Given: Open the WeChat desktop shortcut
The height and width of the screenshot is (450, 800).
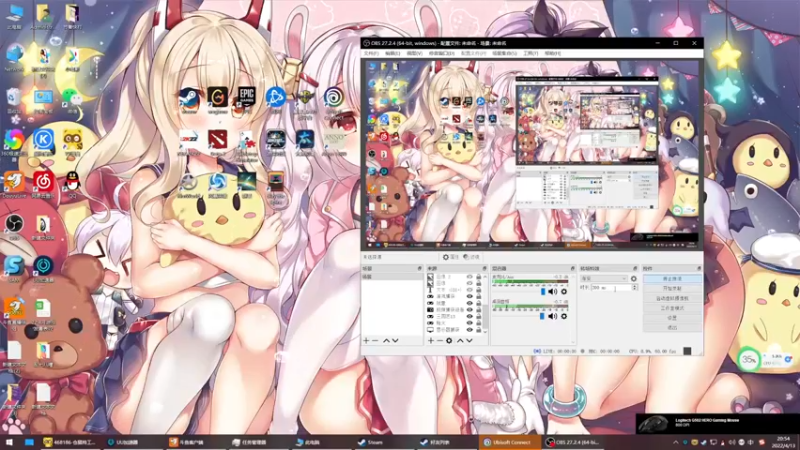Looking at the screenshot, I should (x=72, y=100).
